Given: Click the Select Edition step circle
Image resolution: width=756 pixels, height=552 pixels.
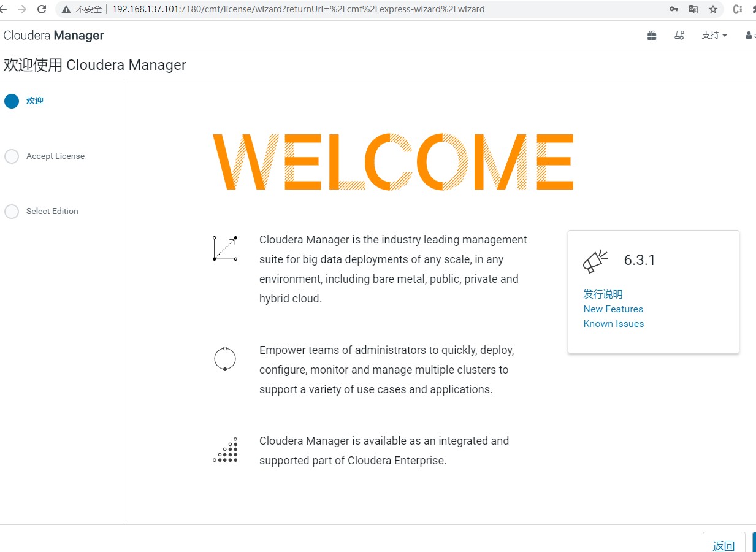Looking at the screenshot, I should click(12, 212).
